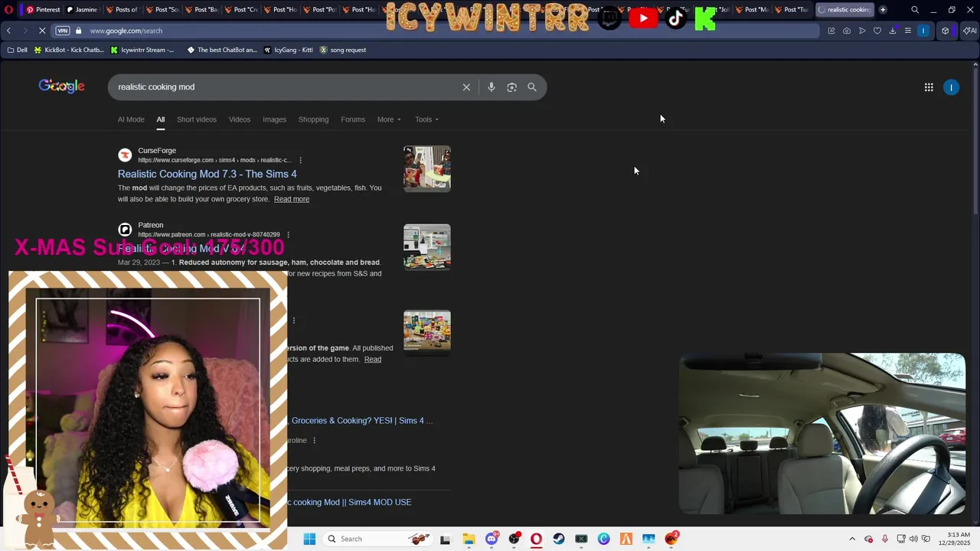Switch to the Jasmine browser tab

[x=82, y=10]
